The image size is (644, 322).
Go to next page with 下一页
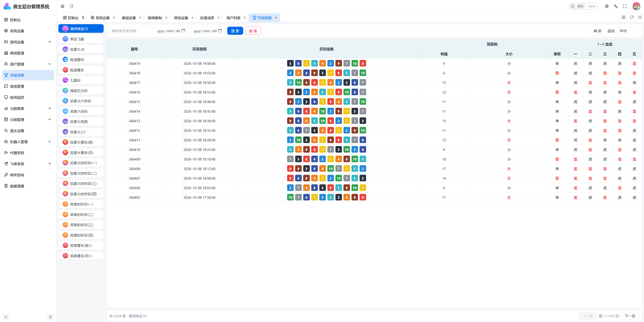click(x=630, y=316)
